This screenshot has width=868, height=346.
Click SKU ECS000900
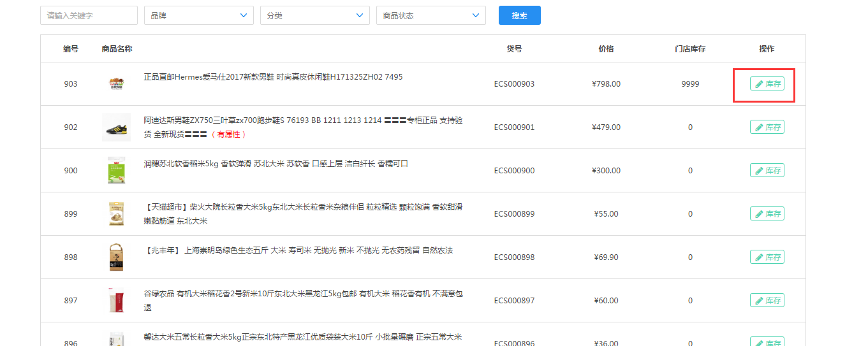click(514, 171)
